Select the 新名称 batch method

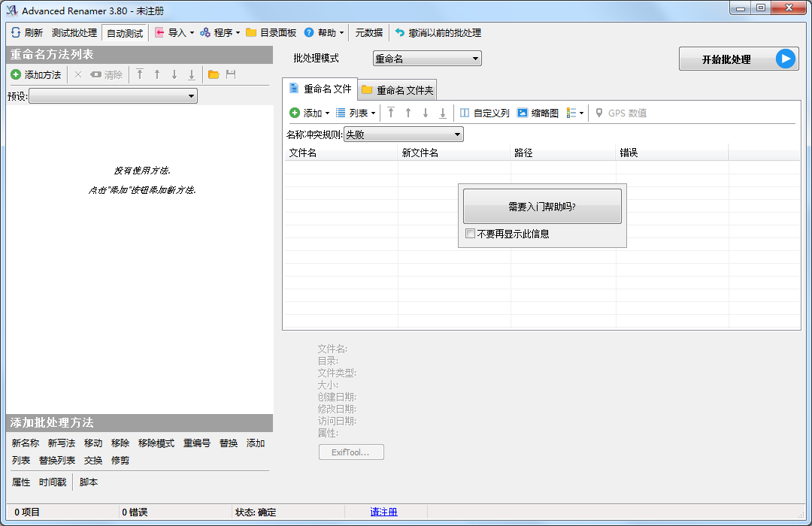(x=26, y=443)
